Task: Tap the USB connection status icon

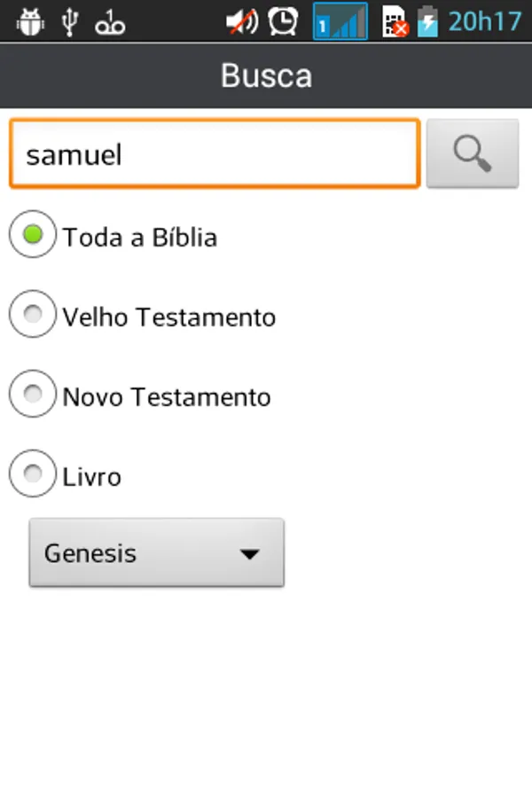Action: click(70, 21)
